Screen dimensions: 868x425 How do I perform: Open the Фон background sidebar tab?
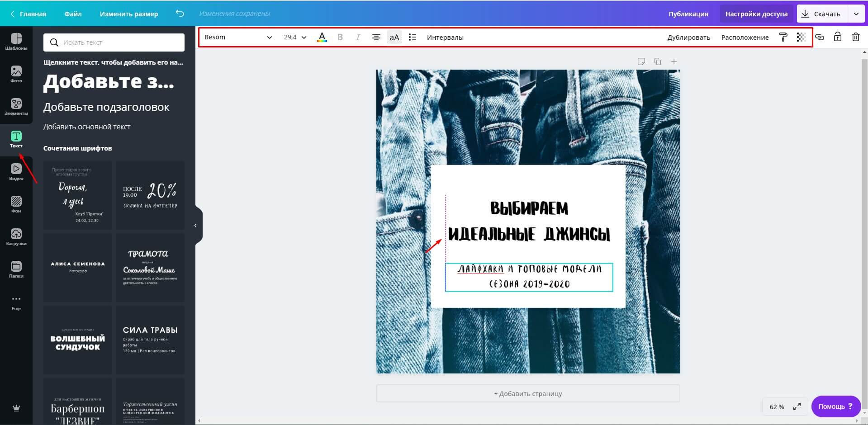pos(16,204)
